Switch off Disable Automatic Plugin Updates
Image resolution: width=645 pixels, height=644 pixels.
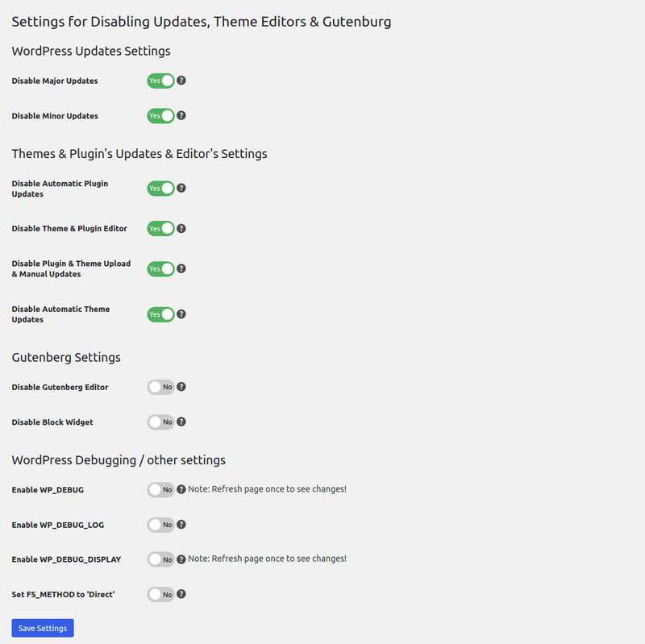[161, 188]
